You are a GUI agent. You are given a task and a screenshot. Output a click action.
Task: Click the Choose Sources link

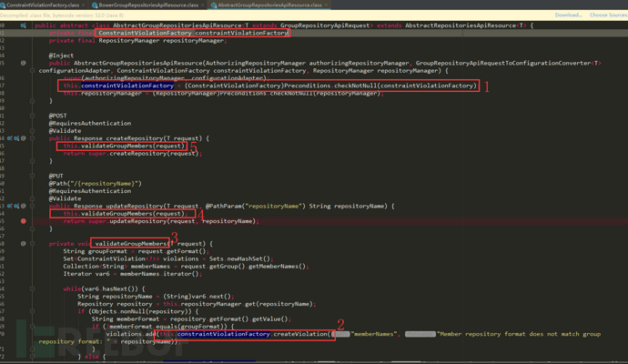pos(608,15)
